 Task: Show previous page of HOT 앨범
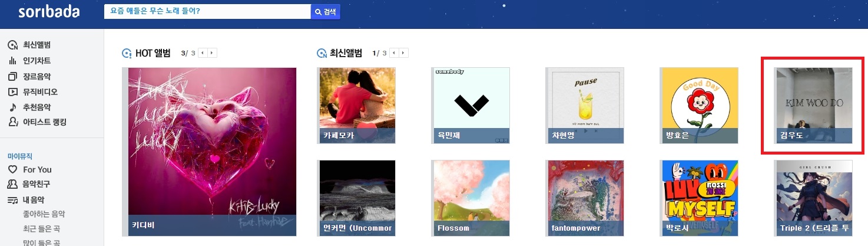click(203, 53)
